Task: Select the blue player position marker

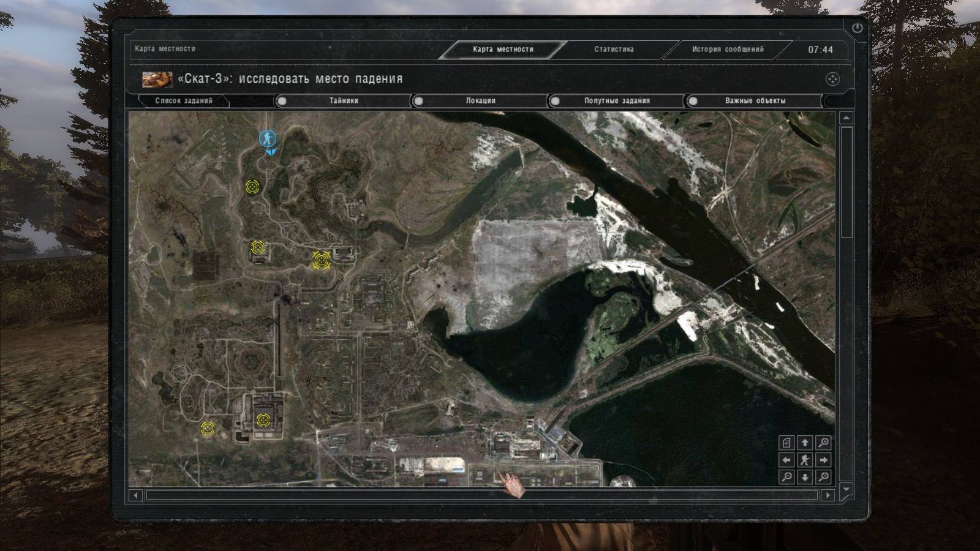Action: coord(267,140)
